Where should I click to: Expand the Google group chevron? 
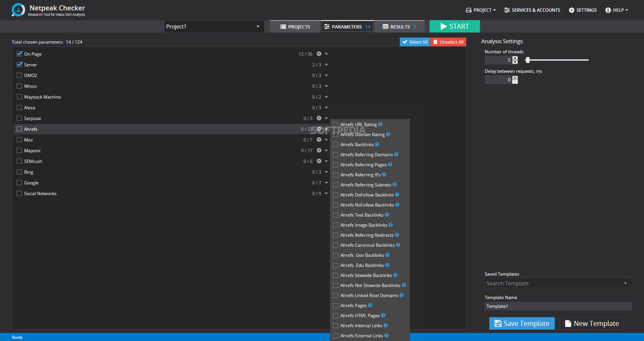coord(326,182)
